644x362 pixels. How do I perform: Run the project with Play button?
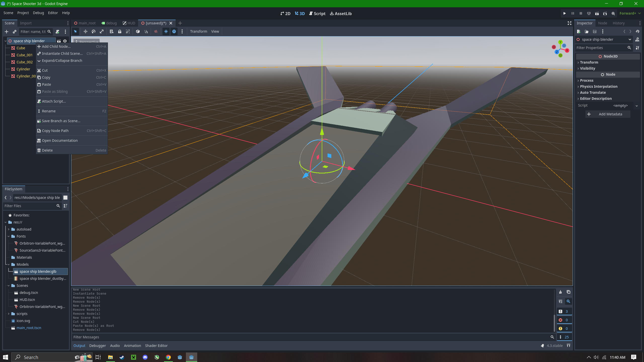coord(565,13)
